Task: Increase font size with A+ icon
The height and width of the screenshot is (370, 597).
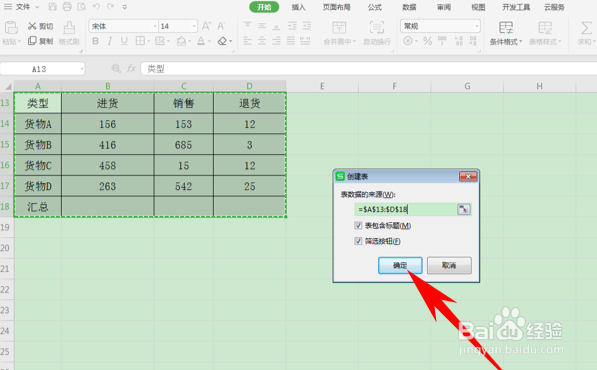Action: (x=206, y=26)
